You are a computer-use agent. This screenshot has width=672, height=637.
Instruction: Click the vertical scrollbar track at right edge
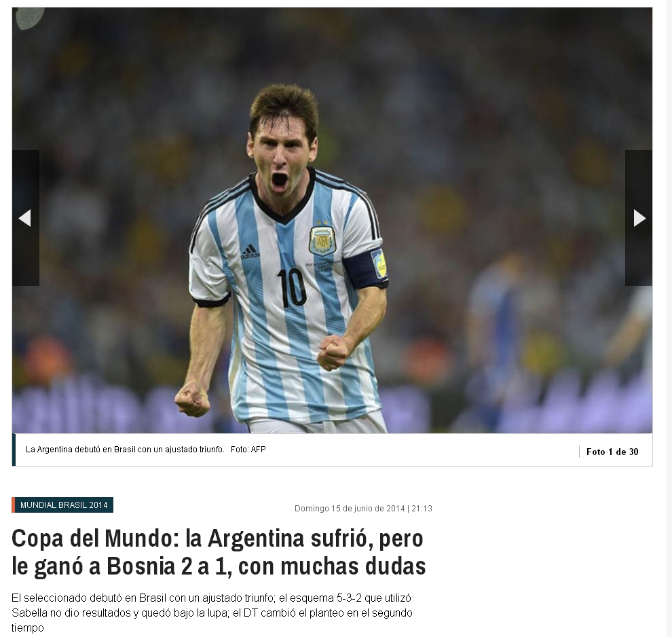point(668,318)
